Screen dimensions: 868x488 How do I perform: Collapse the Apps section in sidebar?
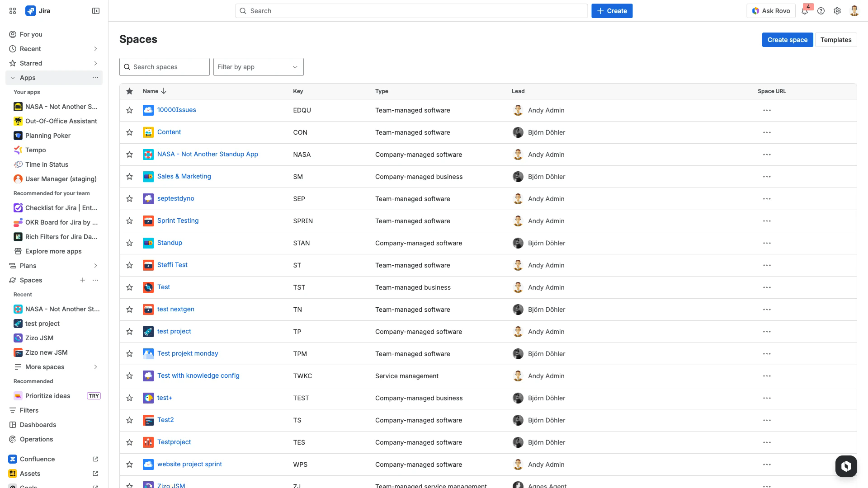point(13,78)
